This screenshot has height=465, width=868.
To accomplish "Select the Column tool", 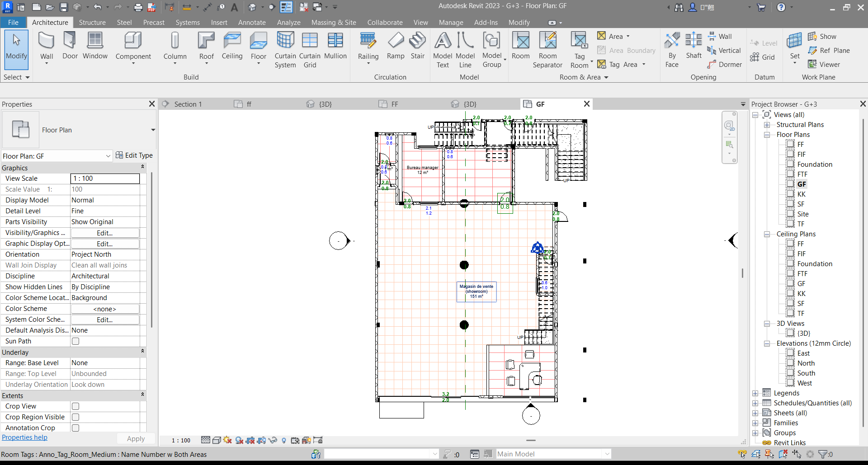I will [175, 48].
